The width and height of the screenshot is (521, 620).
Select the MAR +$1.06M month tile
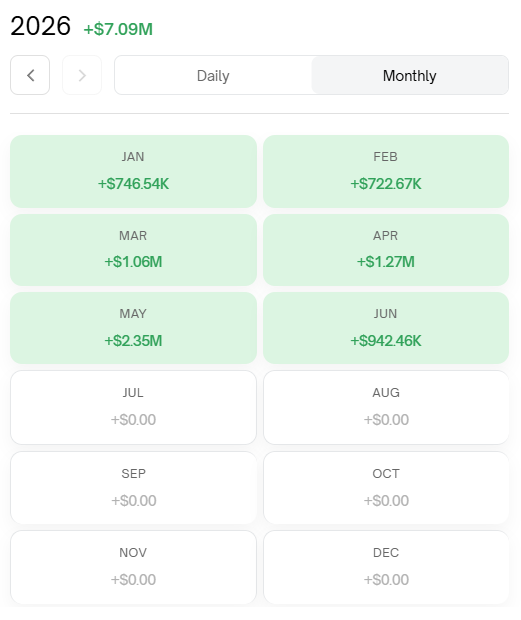point(133,250)
